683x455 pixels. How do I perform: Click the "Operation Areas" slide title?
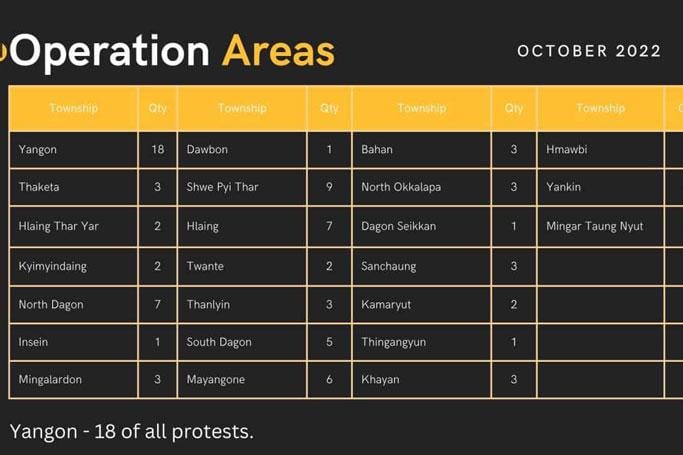coord(172,51)
